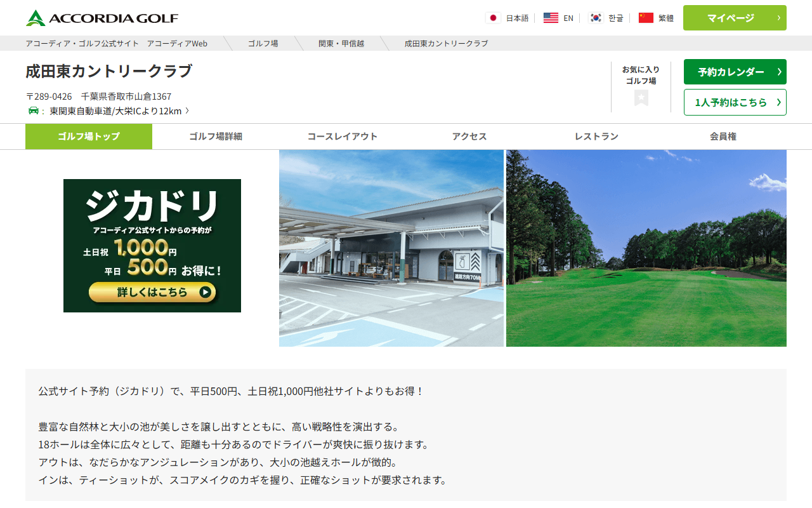The height and width of the screenshot is (508, 812).
Task: Switch to 会員権 tab
Action: [x=723, y=137]
